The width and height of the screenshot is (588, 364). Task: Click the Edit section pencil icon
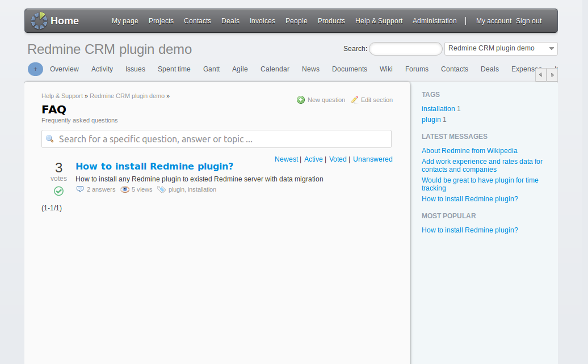pos(354,100)
